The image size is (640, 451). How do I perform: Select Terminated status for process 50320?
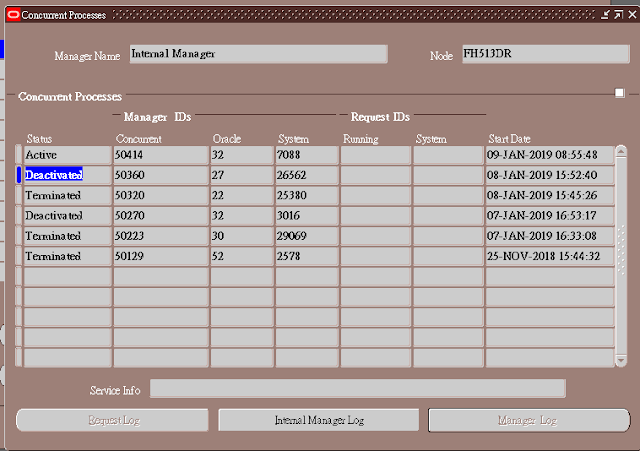[x=67, y=196]
